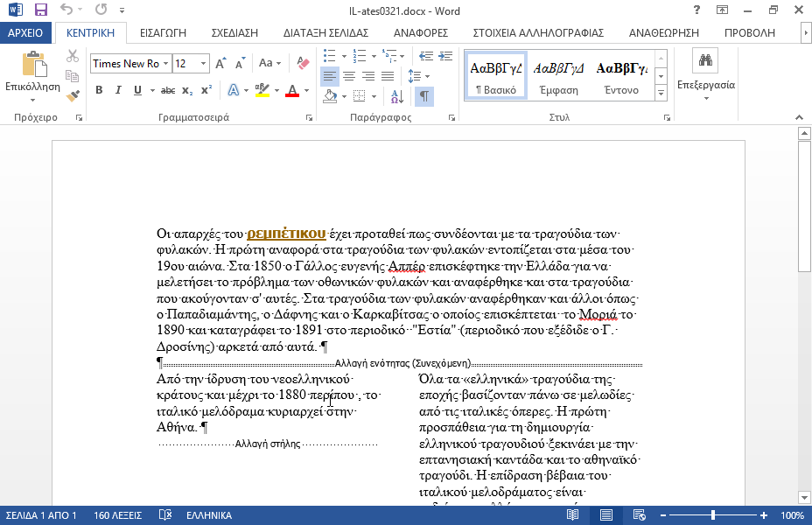The height and width of the screenshot is (525, 812).
Task: Expand the multilevel list dropdown
Action: pos(402,56)
